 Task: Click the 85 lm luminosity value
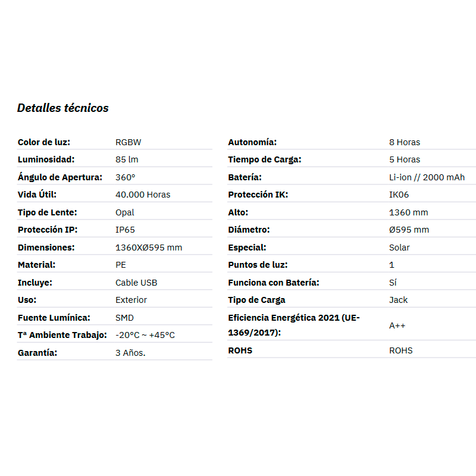click(127, 159)
